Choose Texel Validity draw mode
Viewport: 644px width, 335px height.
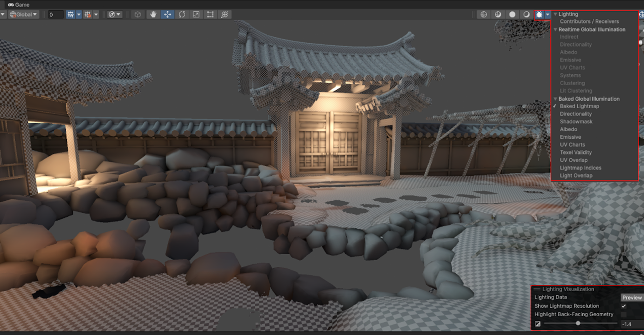[x=576, y=152]
